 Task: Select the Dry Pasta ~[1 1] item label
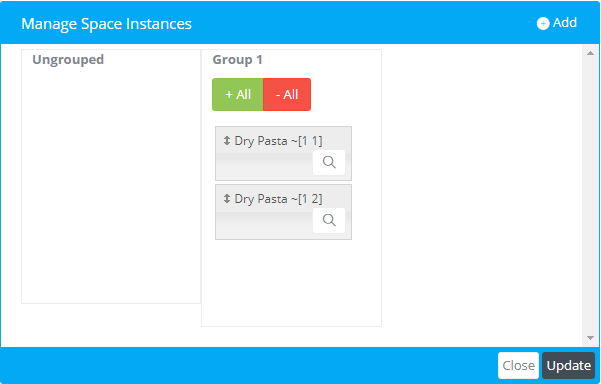point(278,141)
